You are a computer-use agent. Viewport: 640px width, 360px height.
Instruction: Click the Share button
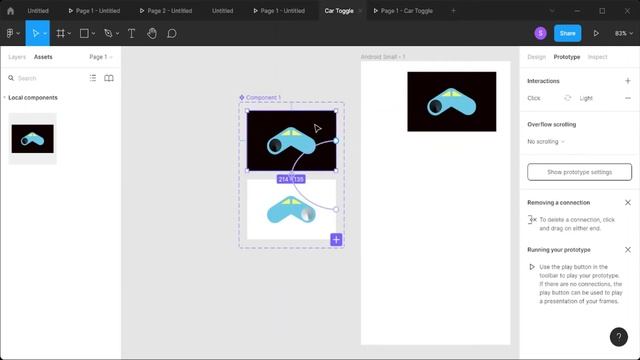pyautogui.click(x=567, y=33)
